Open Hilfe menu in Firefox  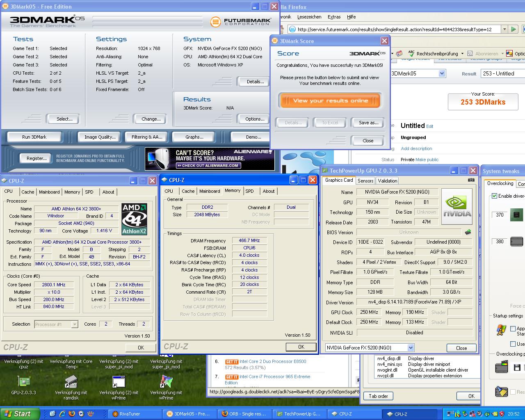[x=352, y=17]
